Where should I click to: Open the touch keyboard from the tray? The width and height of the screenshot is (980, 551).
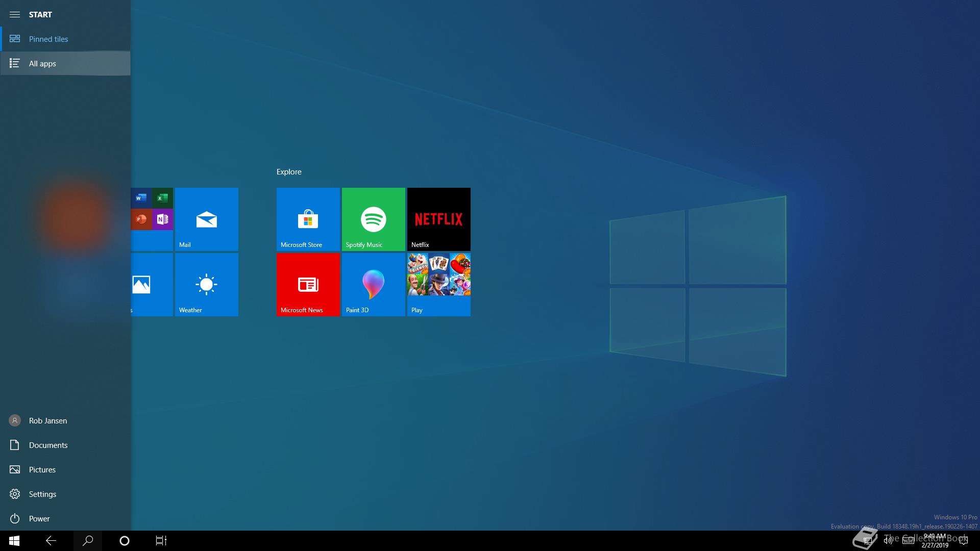[x=908, y=541]
